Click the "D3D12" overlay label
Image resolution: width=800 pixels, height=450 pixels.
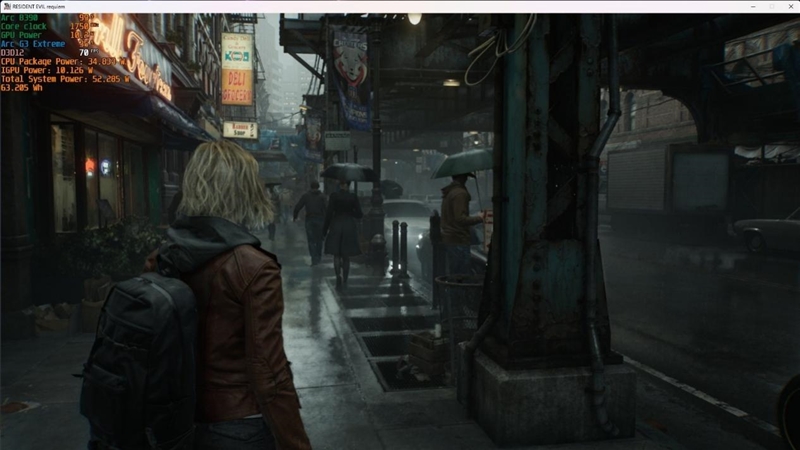click(12, 53)
